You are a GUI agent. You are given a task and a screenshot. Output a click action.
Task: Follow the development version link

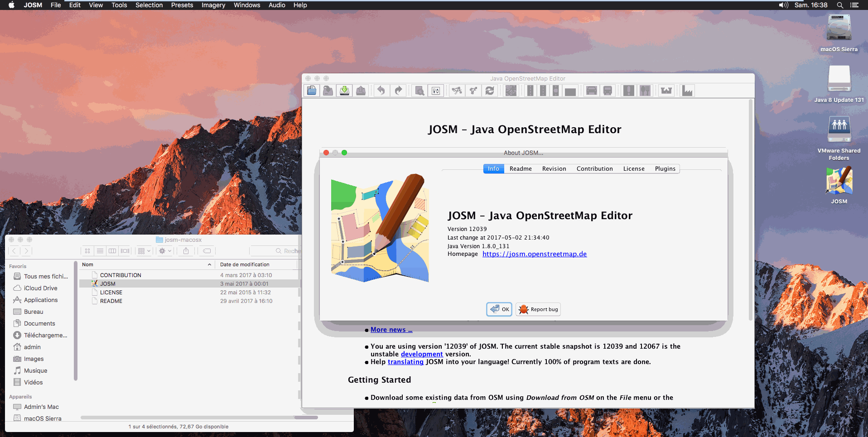[422, 354]
